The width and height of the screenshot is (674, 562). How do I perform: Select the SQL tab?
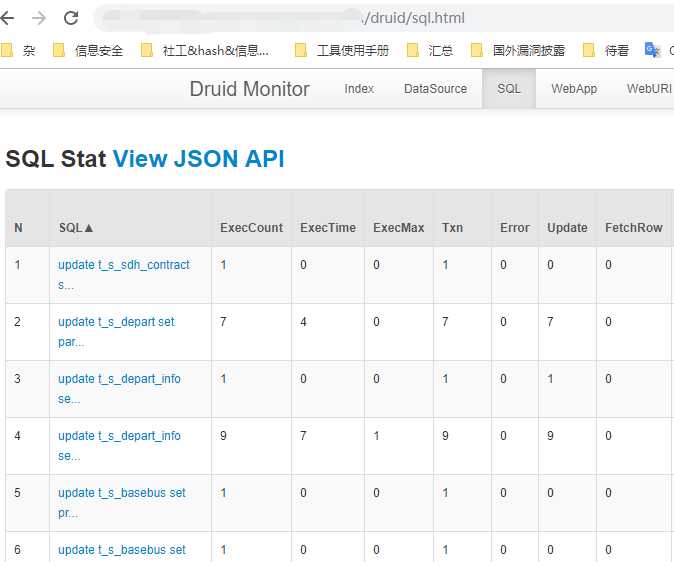coord(509,89)
